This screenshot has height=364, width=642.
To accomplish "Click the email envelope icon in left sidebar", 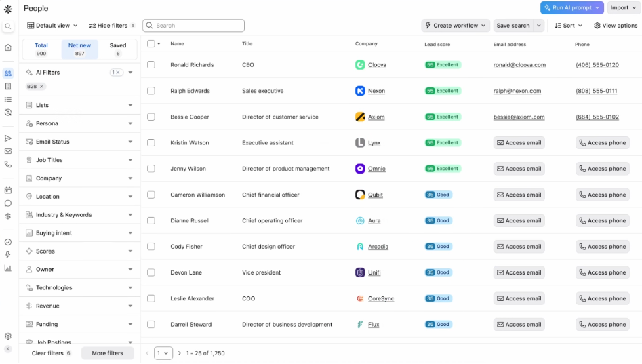I will [x=8, y=151].
